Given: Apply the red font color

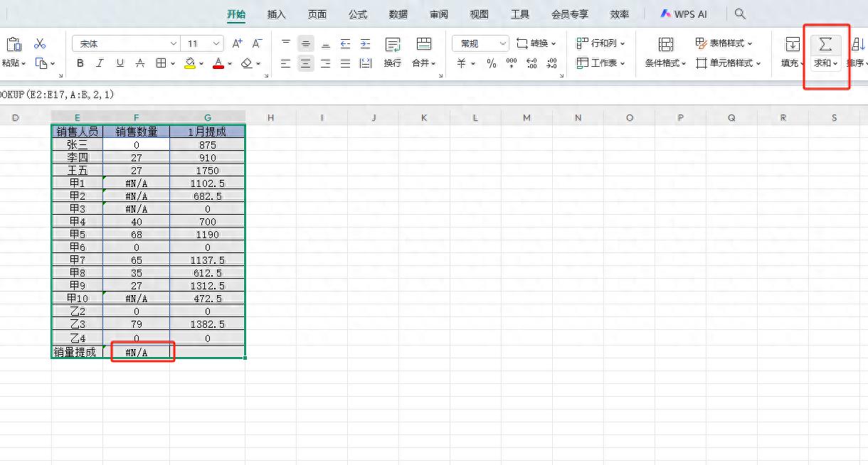Looking at the screenshot, I should click(218, 63).
